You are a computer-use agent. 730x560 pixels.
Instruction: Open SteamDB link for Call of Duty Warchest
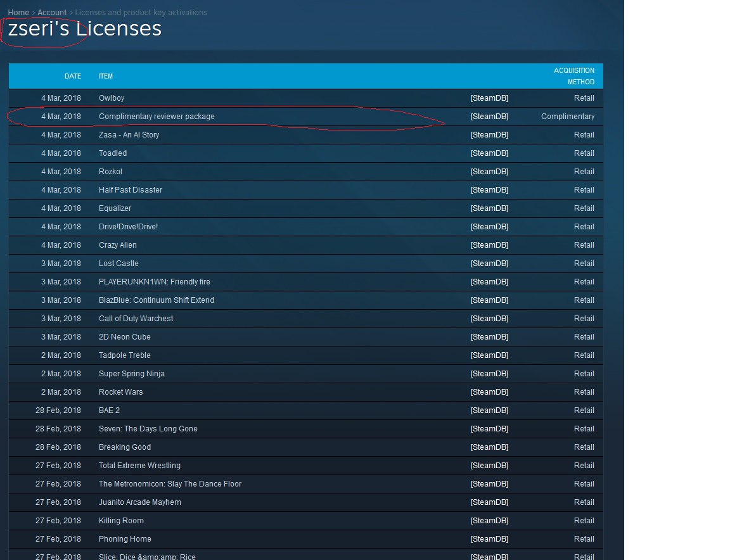click(x=489, y=319)
